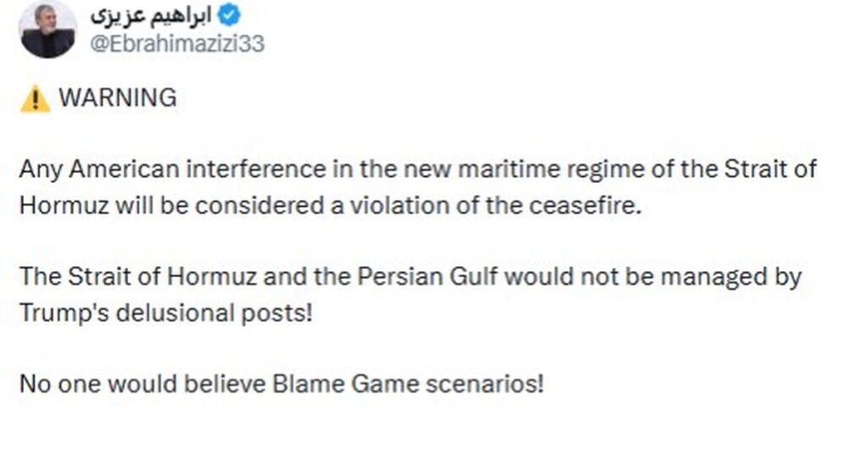Click the text "Trump's delusional posts!"
Image resolution: width=868 pixels, height=454 pixels.
coord(166,313)
